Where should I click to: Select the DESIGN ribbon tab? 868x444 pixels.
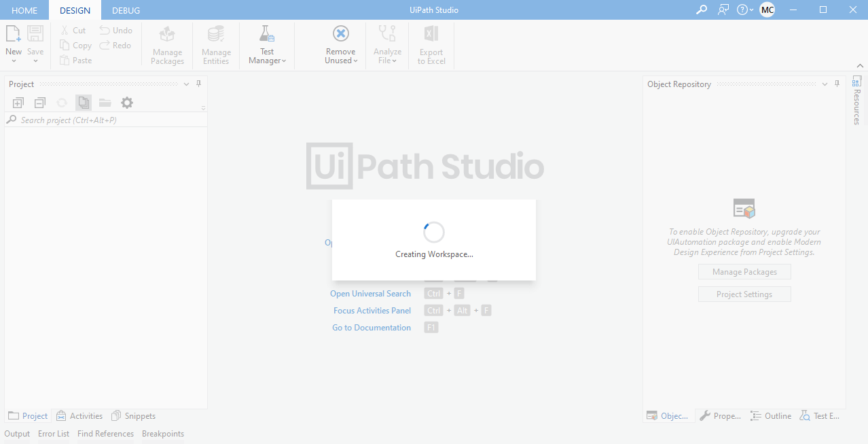click(x=75, y=10)
